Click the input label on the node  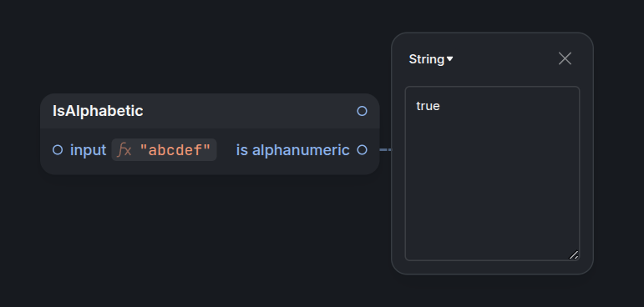(x=89, y=150)
